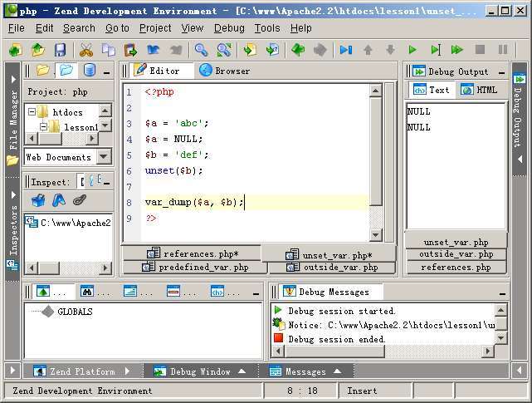Click the Paste toolbar icon
The image size is (532, 403).
click(130, 51)
